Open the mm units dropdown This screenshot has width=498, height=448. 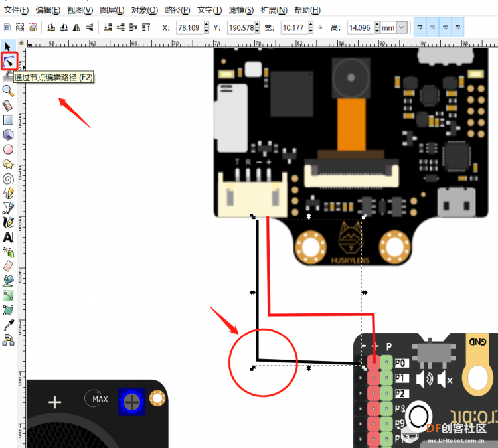[402, 28]
